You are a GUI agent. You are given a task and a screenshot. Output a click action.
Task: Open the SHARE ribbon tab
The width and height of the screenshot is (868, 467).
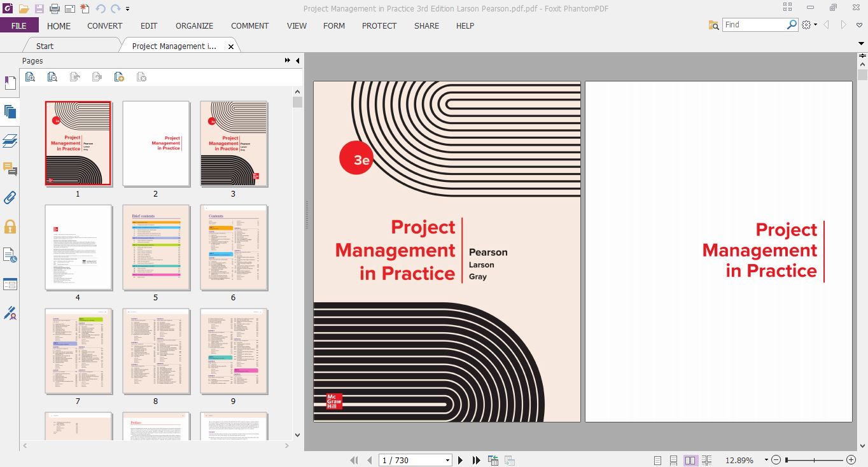(x=426, y=25)
